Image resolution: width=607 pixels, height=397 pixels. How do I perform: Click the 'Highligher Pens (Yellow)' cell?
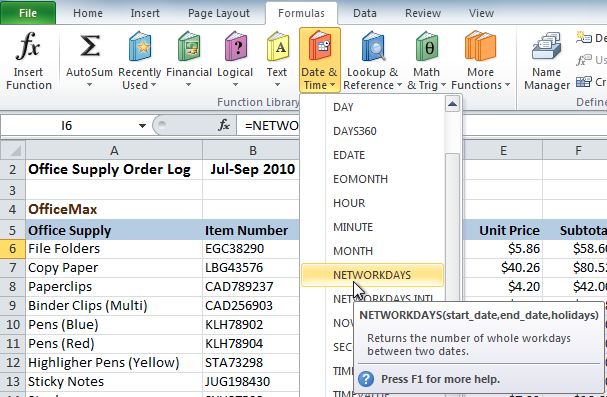(114, 363)
